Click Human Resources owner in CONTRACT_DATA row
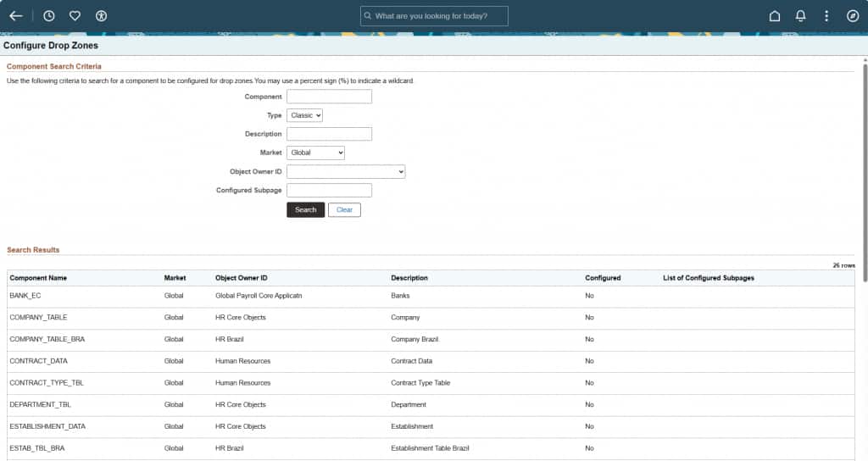Screen dimensions: 868x461 pyautogui.click(x=242, y=361)
